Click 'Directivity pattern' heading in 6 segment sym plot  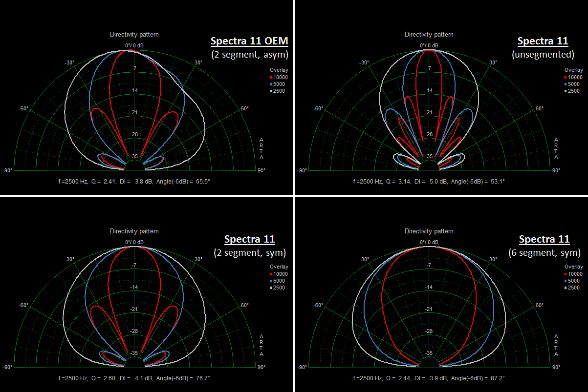click(429, 231)
